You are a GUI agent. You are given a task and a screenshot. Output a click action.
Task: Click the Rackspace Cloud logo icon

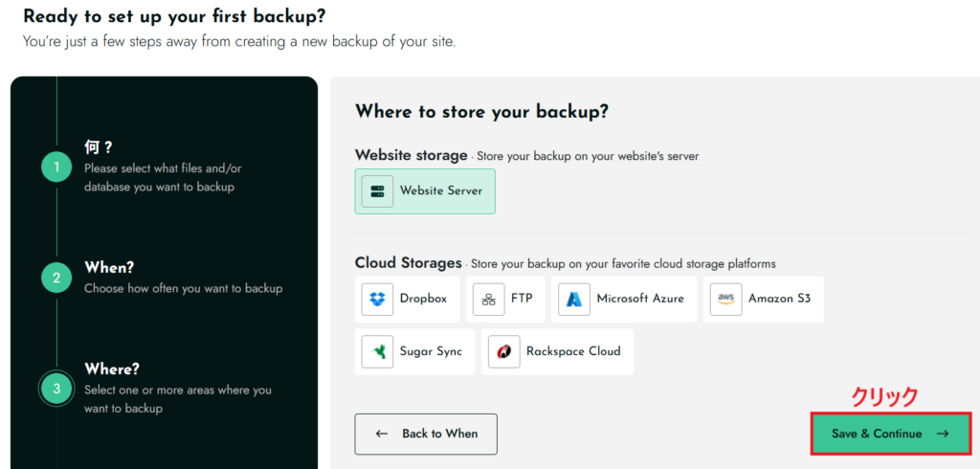click(503, 351)
